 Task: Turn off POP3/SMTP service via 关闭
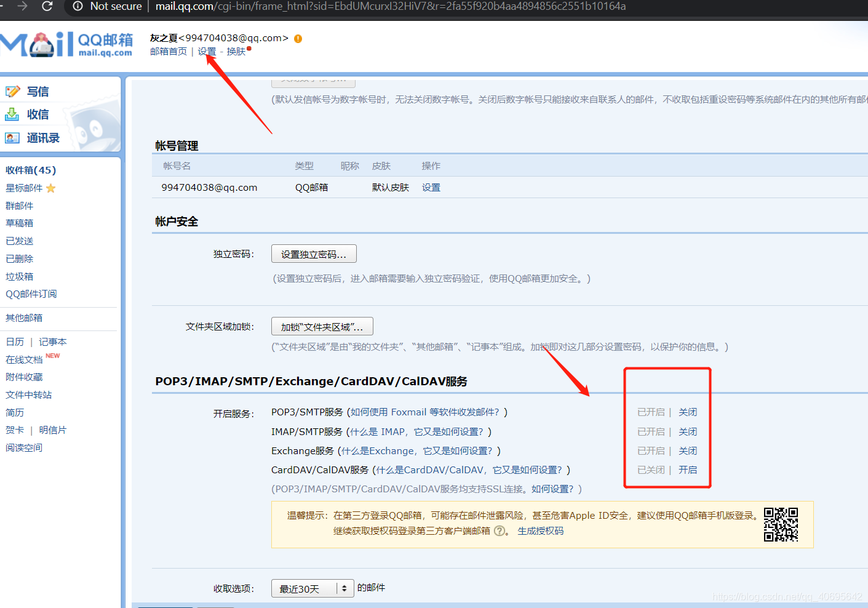[688, 412]
